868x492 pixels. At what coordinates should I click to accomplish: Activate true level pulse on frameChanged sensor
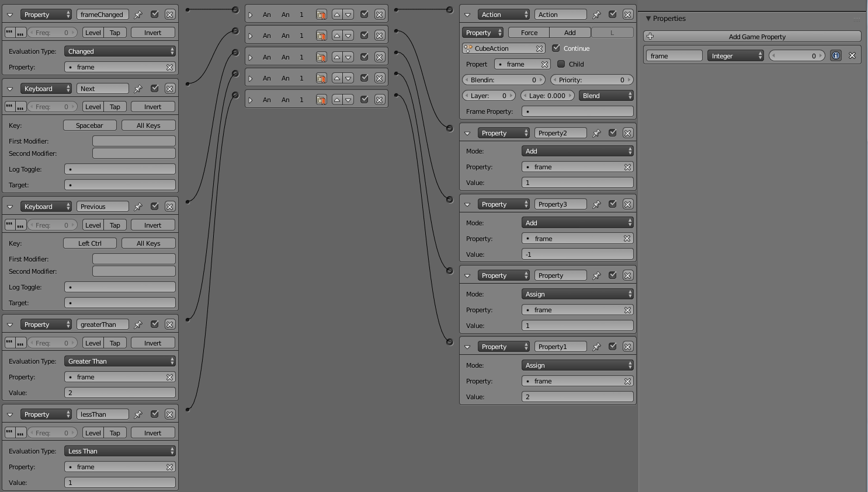[9, 33]
